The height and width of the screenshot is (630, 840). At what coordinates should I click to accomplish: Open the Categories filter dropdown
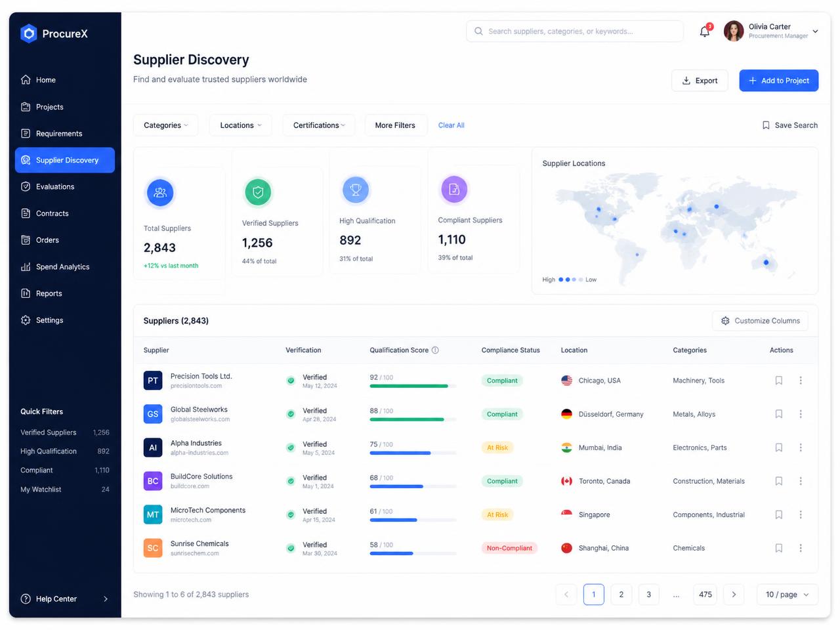coord(165,125)
